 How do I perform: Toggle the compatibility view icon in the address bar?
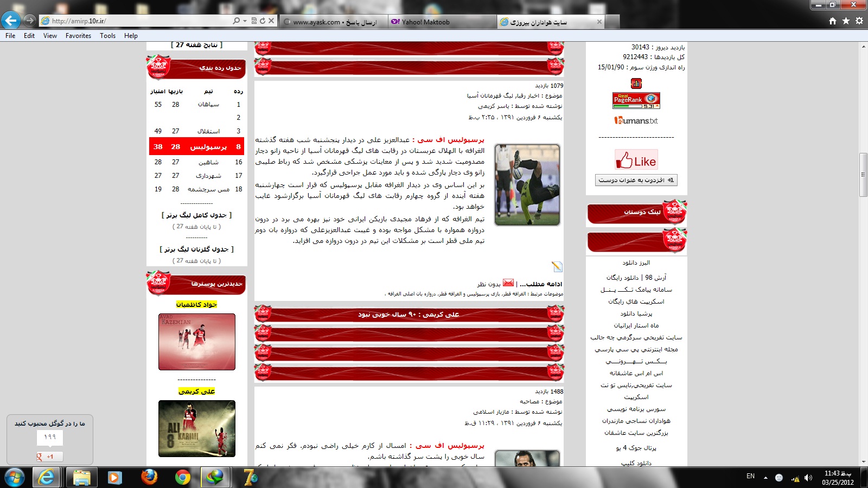(x=254, y=21)
